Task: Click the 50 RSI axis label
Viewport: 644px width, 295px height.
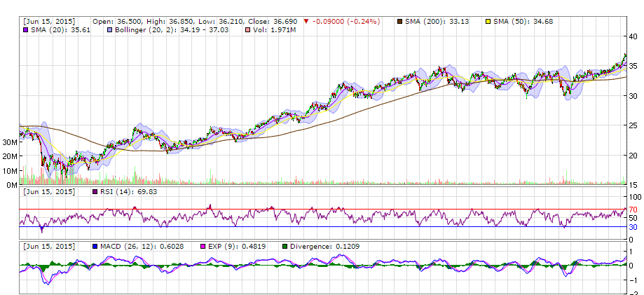Action: point(633,218)
